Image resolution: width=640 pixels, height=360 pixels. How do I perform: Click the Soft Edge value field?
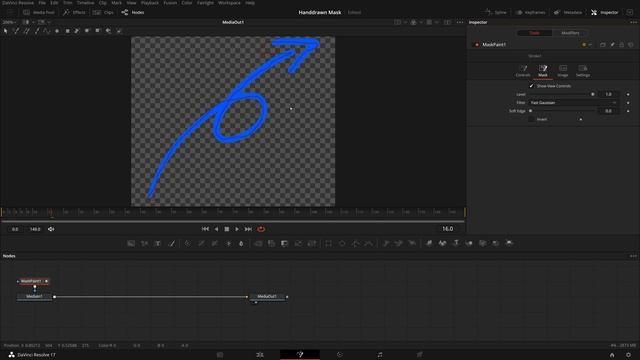pos(608,111)
